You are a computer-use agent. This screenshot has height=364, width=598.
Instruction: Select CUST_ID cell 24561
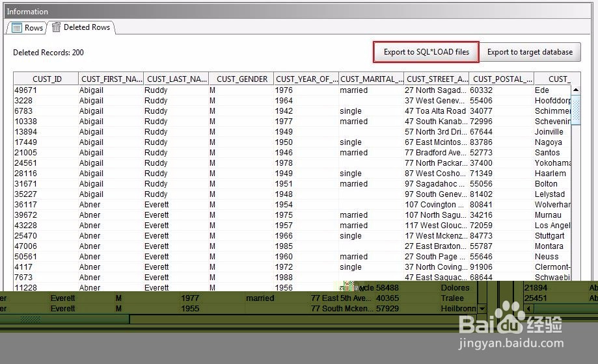[46, 163]
